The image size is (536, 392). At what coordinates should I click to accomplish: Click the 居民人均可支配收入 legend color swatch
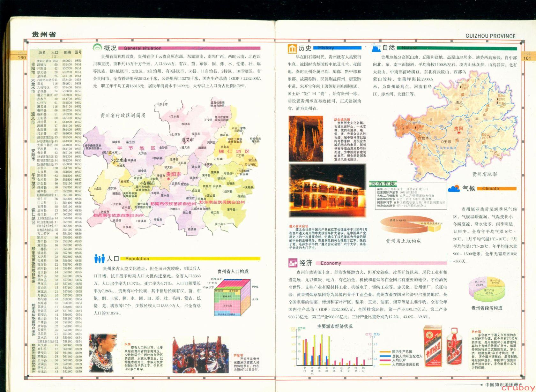[x=385, y=356]
